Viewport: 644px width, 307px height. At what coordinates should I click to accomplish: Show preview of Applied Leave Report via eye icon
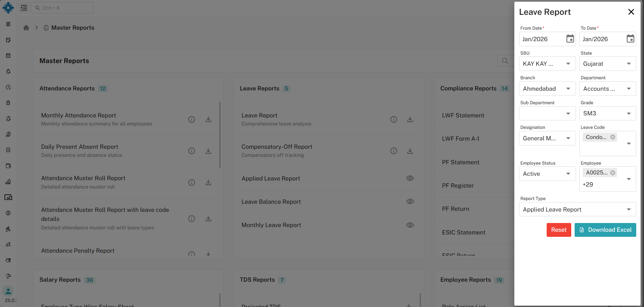click(410, 178)
